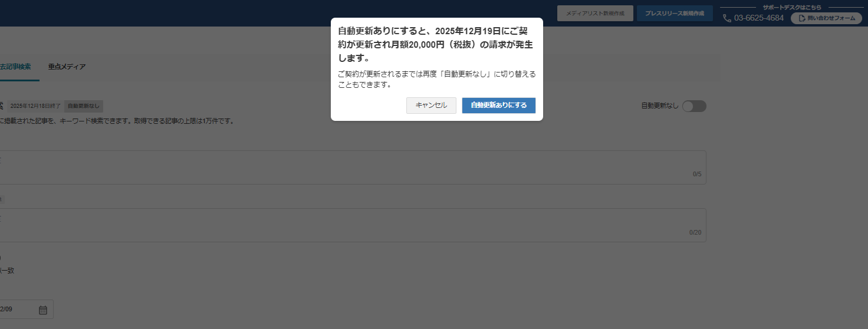Open the 問い合わせフォーム link

[x=826, y=18]
